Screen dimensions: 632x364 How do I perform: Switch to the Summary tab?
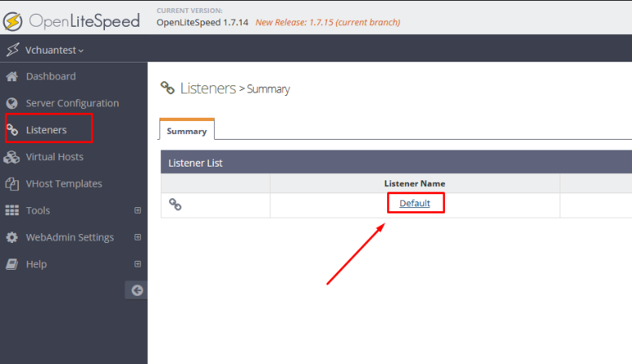pyautogui.click(x=187, y=131)
